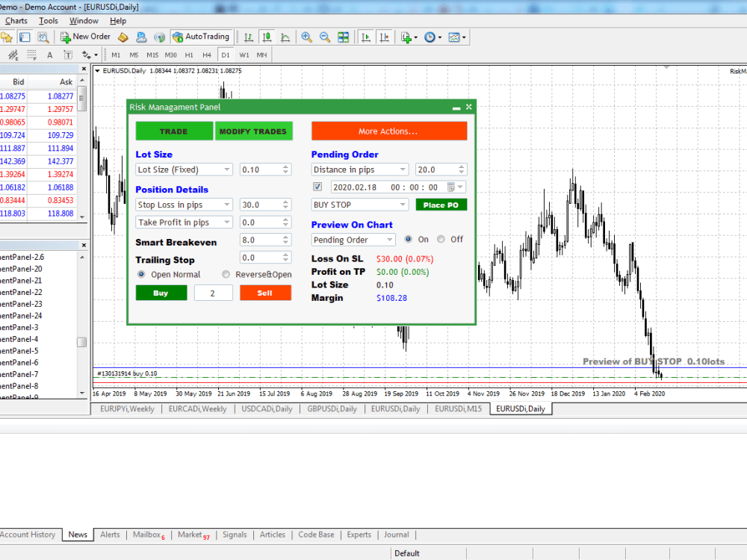Open indicators list icon
Screen dimensions: 747x560
click(406, 37)
